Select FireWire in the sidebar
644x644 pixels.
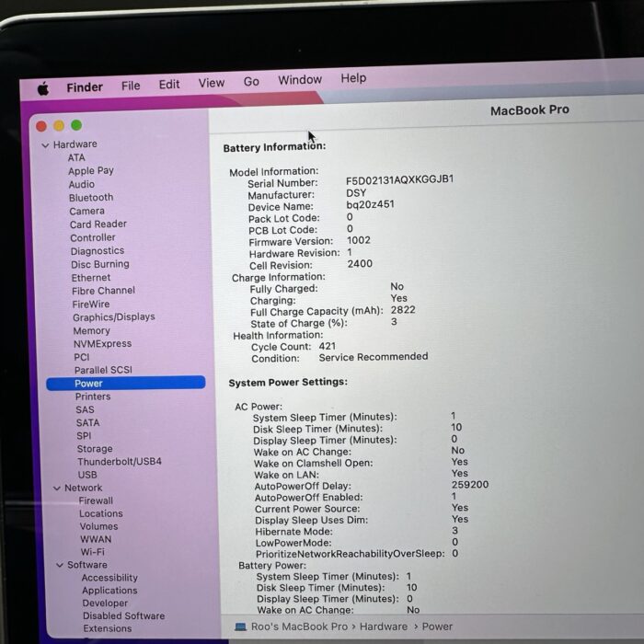pyautogui.click(x=91, y=305)
